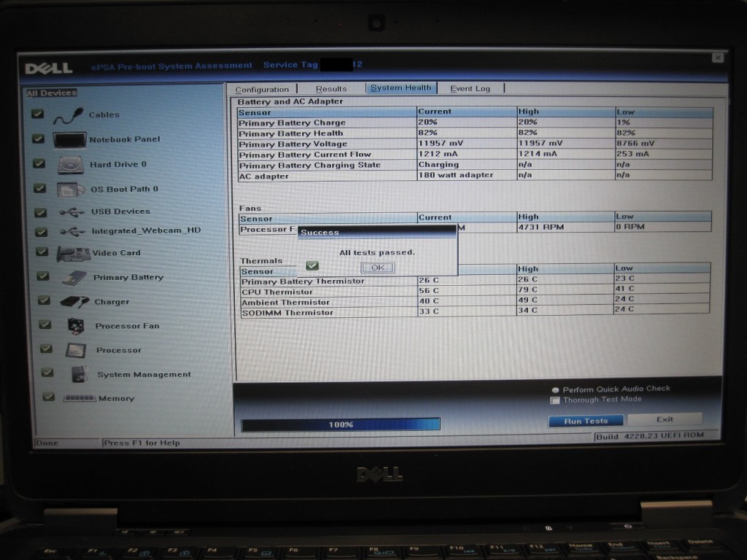This screenshot has width=747, height=560.
Task: Click the Primary Battery Charge row label
Action: click(x=292, y=122)
